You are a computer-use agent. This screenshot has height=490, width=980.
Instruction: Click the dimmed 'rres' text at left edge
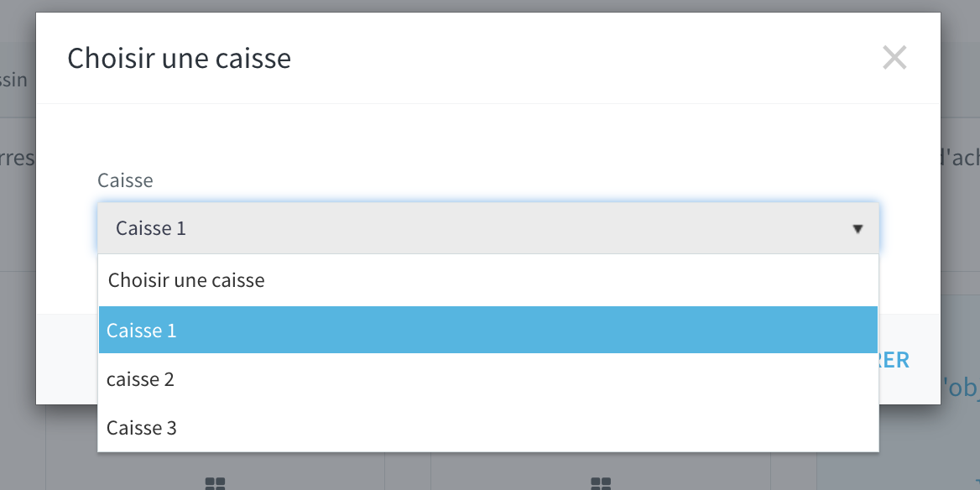(x=18, y=158)
